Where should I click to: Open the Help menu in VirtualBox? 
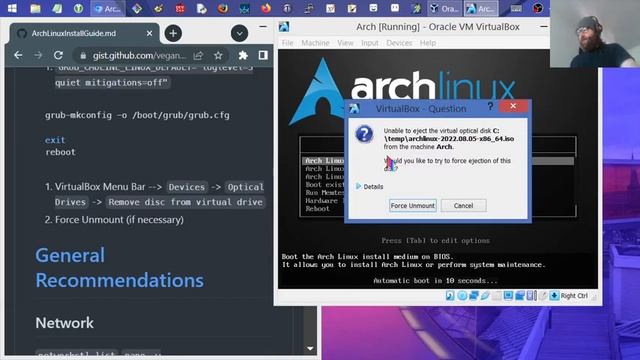[x=428, y=43]
